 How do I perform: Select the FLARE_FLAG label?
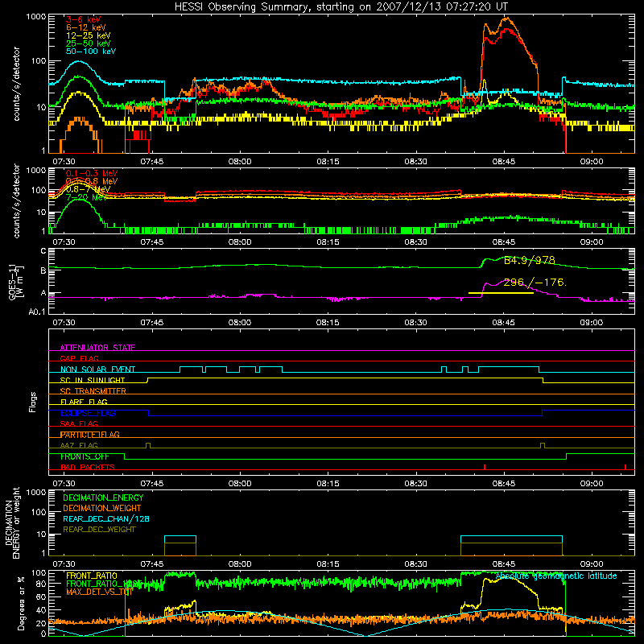(84, 402)
